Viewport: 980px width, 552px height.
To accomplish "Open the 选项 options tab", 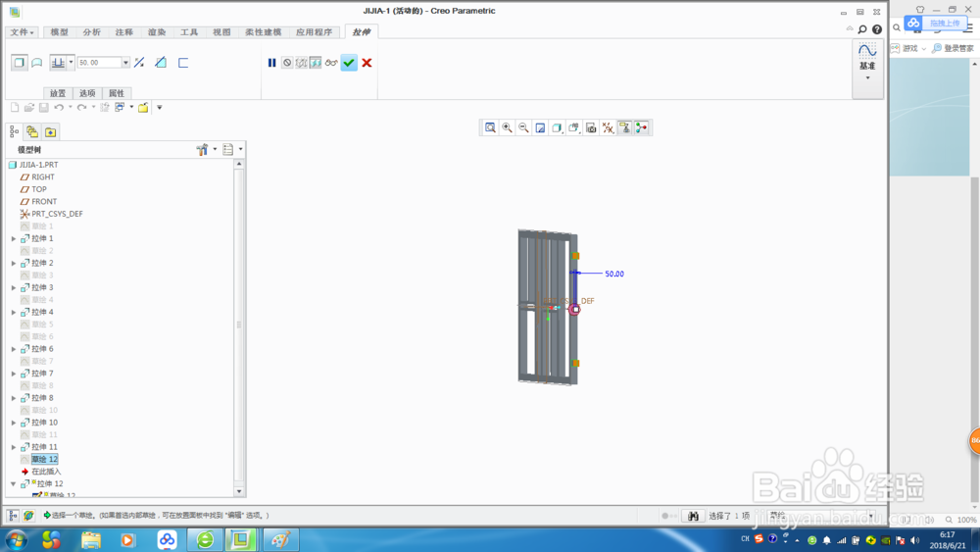I will (87, 93).
